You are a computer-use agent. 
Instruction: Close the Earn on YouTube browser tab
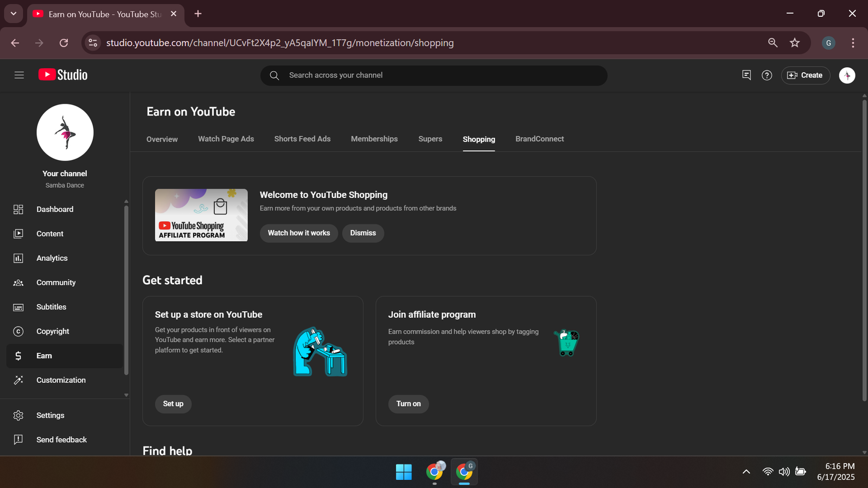(x=174, y=14)
